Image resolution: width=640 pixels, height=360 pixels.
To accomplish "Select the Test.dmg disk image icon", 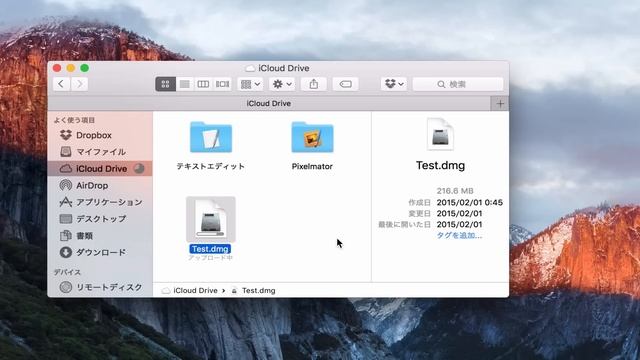I will [x=211, y=219].
